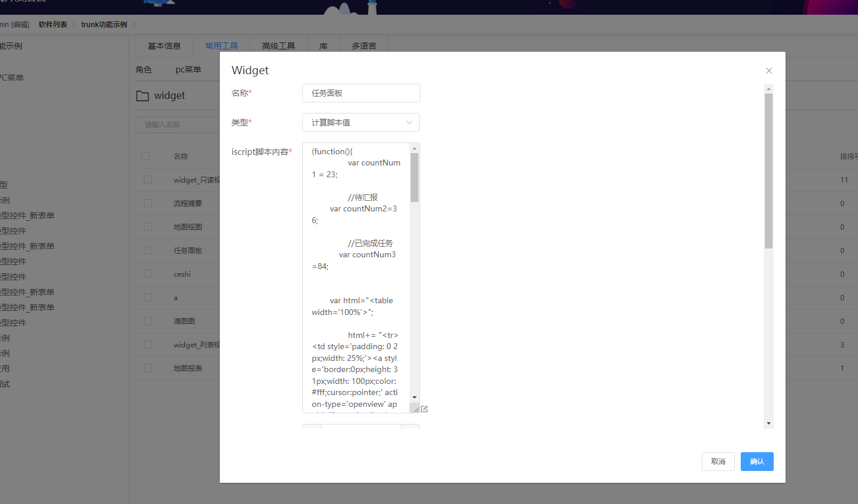Check the 地图报表 row checkbox
Viewport: 858px width, 504px height.
coord(148,368)
